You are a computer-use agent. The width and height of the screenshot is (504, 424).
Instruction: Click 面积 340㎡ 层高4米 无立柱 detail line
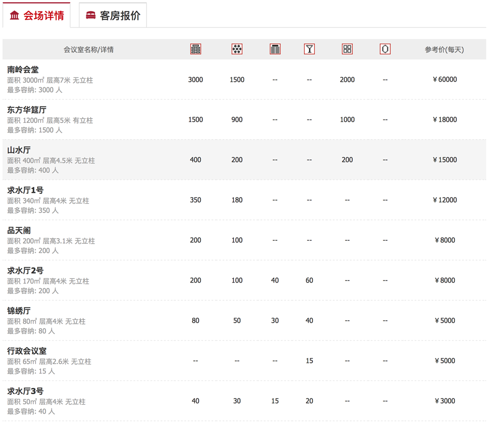48,201
